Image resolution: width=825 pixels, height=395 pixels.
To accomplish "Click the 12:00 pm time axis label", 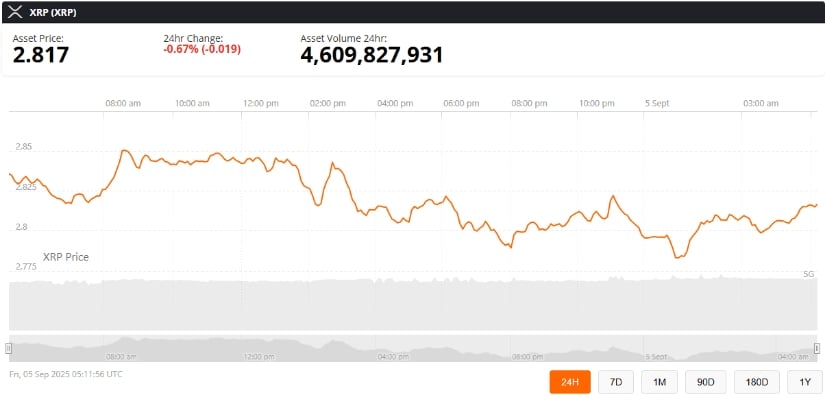I will [x=261, y=104].
